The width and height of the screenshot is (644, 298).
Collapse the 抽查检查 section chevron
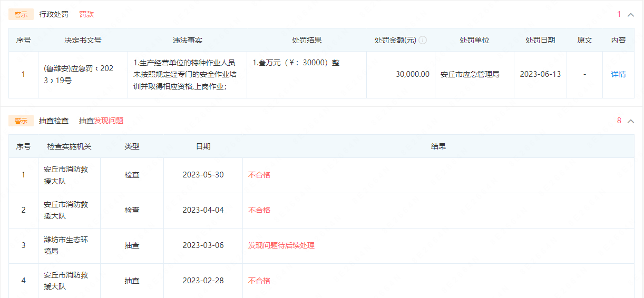[x=631, y=121]
